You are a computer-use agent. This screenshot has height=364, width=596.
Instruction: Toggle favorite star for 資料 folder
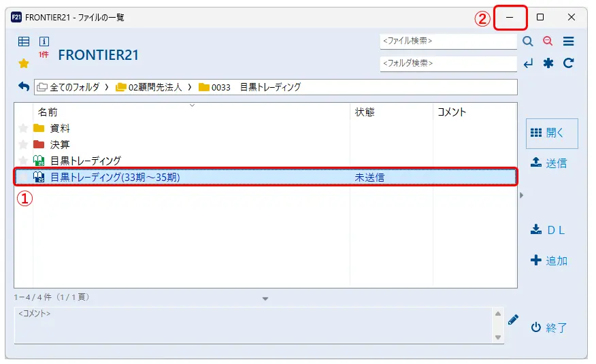(23, 129)
